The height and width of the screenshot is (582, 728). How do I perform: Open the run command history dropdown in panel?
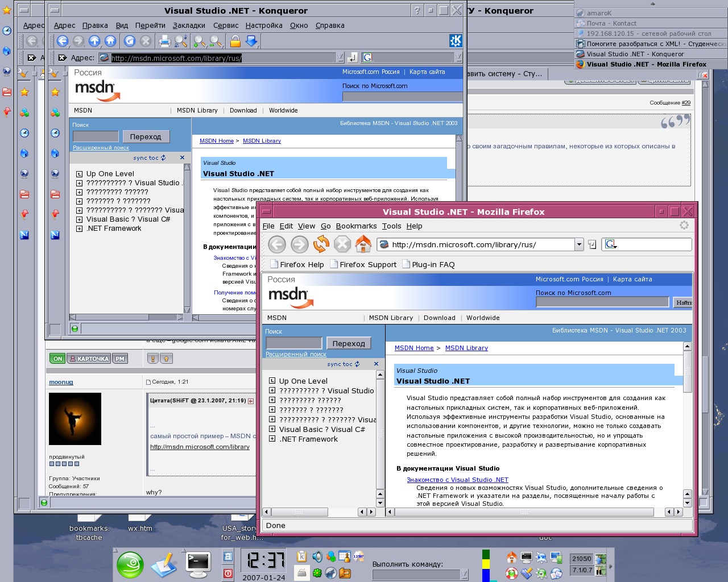464,575
